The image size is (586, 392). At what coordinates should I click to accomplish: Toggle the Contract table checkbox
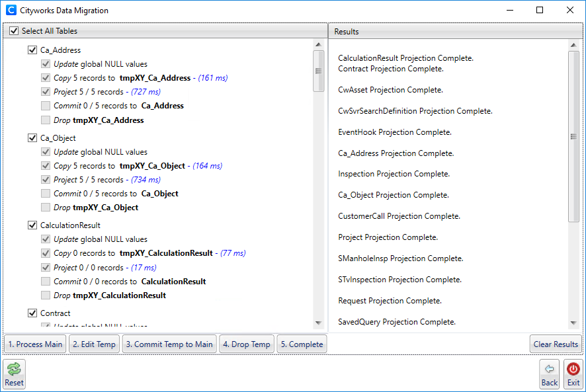(32, 313)
